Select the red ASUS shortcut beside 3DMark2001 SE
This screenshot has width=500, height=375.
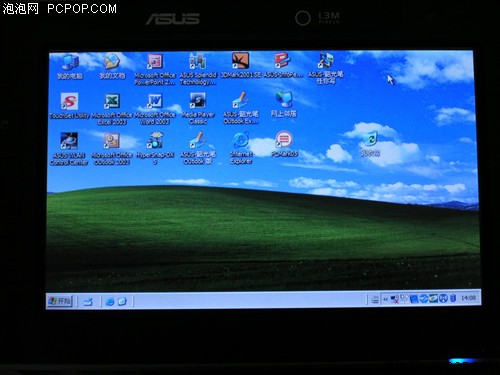click(283, 66)
